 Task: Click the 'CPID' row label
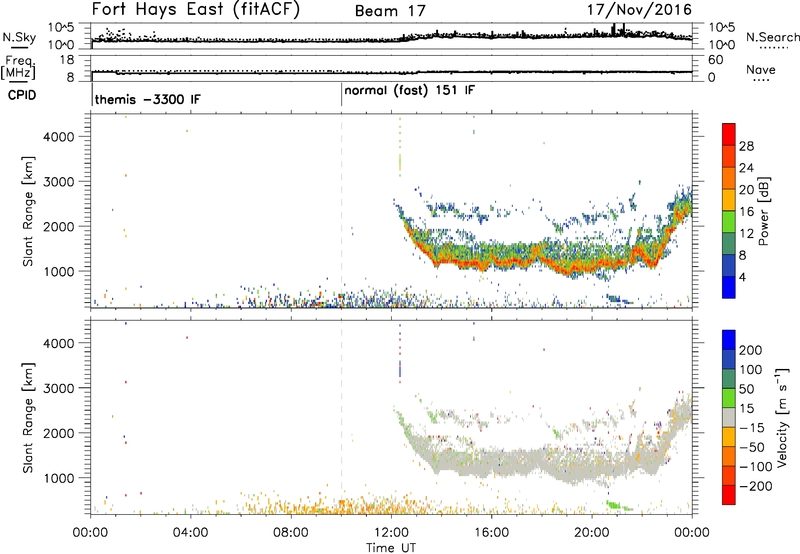point(22,95)
